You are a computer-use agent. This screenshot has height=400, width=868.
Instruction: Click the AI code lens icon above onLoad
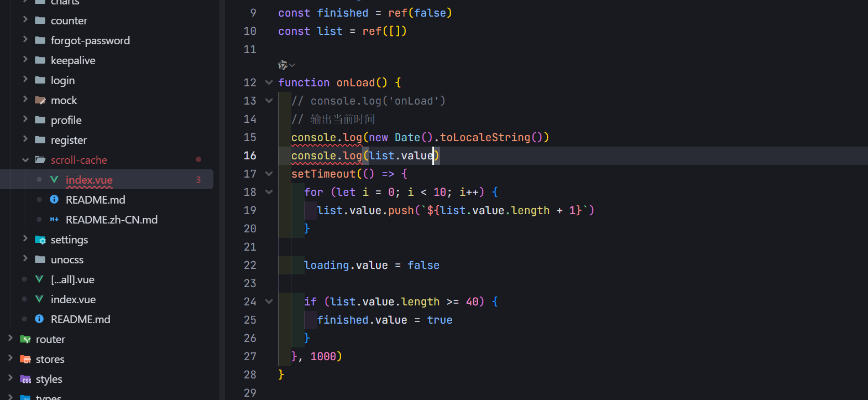[x=283, y=65]
